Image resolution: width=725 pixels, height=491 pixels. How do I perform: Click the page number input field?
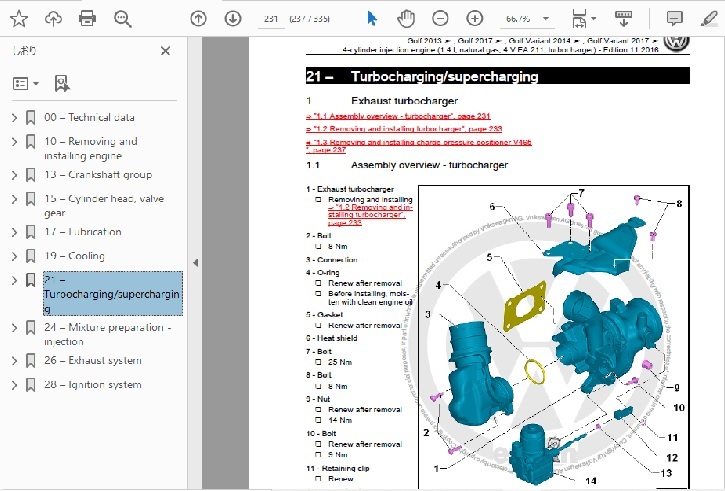click(271, 19)
